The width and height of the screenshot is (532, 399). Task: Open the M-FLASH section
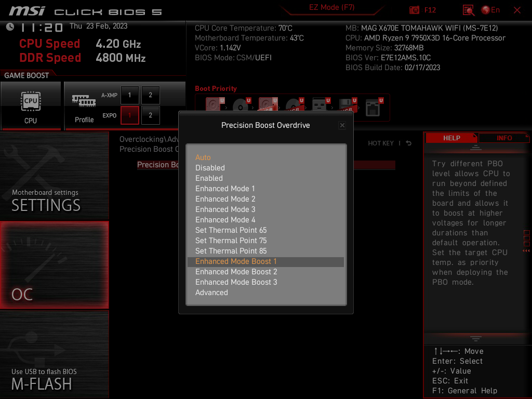click(54, 354)
